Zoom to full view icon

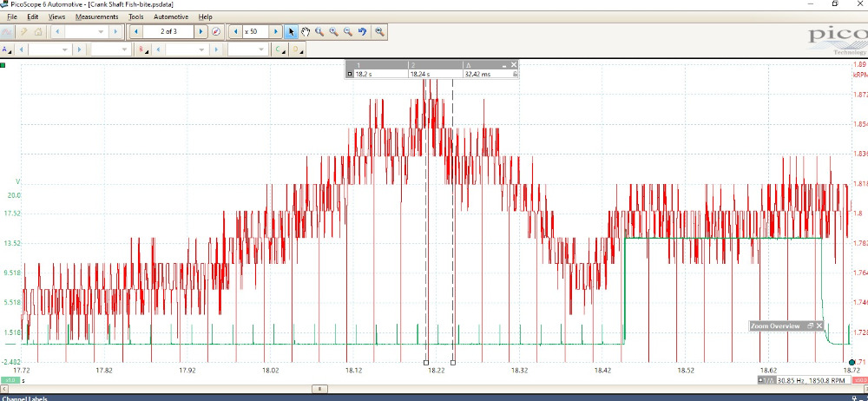pos(379,32)
